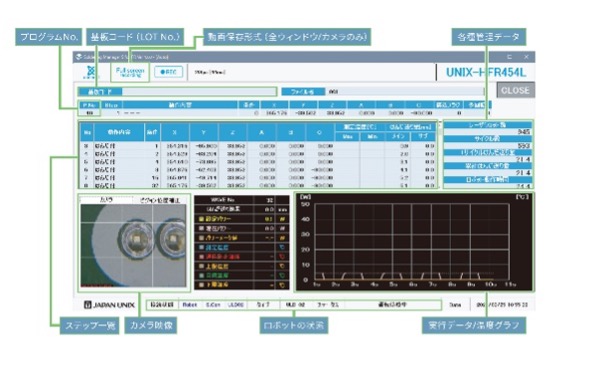Image resolution: width=605 pixels, height=366 pixels.
Task: Click the soldering manager title bar icon
Action: point(79,57)
